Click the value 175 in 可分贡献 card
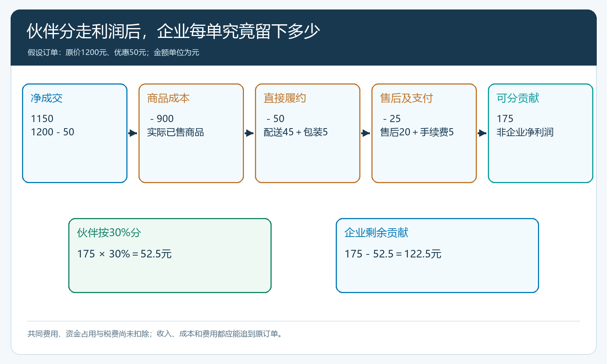The image size is (607, 364). pos(505,119)
